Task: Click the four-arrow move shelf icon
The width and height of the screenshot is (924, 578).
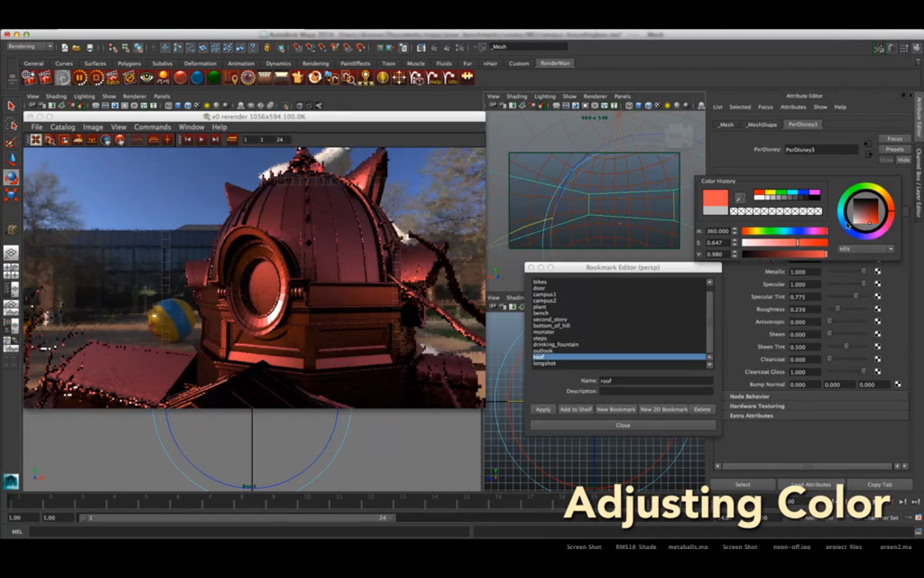Action: coord(399,78)
